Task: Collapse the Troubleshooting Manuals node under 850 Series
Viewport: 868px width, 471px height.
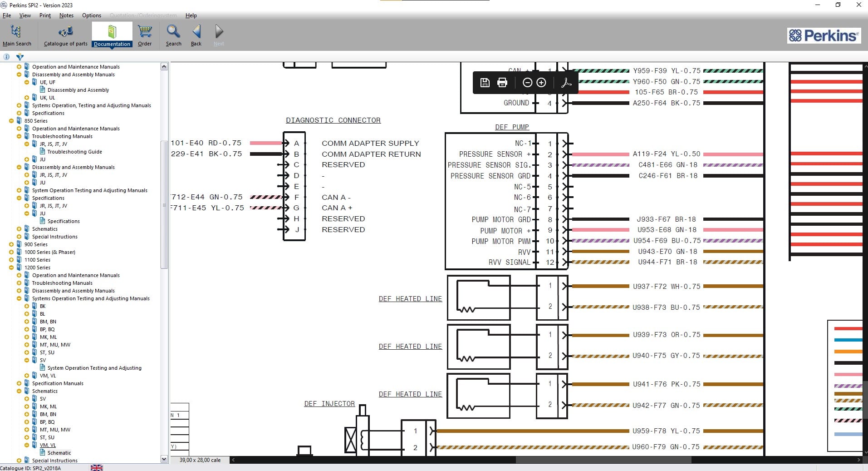Action: [19, 136]
